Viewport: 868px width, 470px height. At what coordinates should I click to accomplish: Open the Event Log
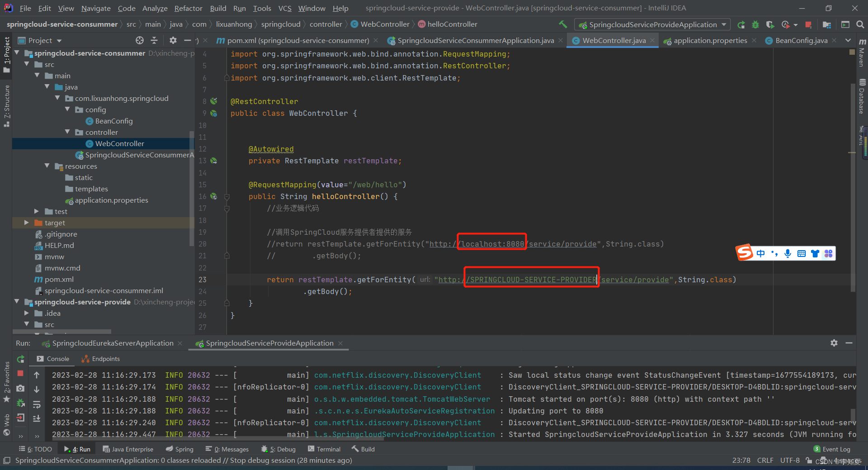(832, 449)
